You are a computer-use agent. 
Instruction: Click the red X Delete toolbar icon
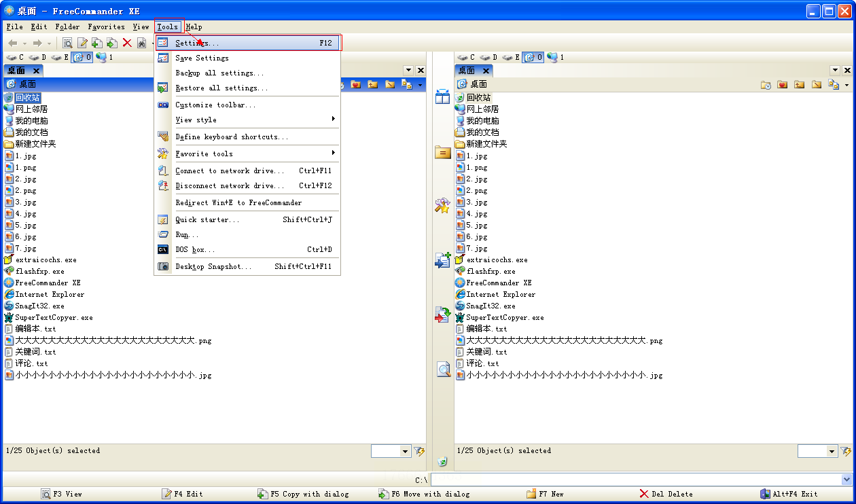(127, 43)
